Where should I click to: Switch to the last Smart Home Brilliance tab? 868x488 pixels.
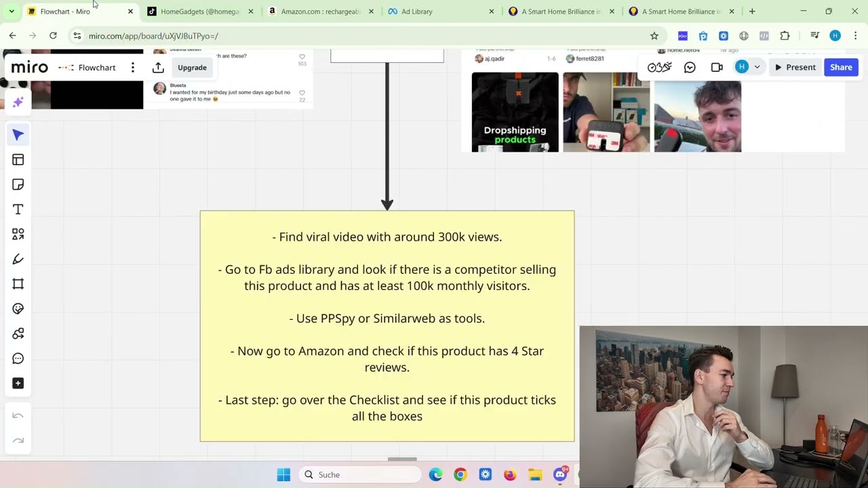click(x=682, y=12)
